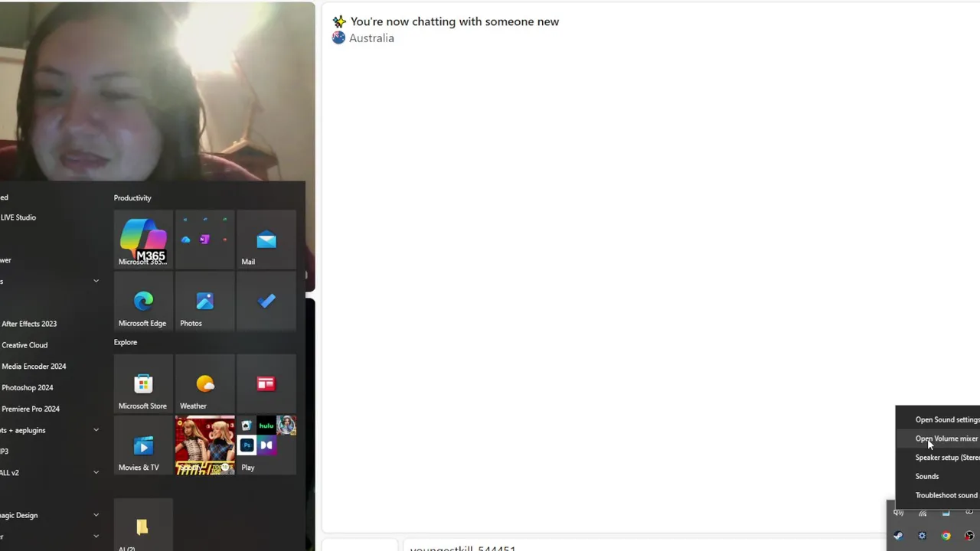Open the Movies & TV tile
The image size is (980, 551).
(x=143, y=445)
